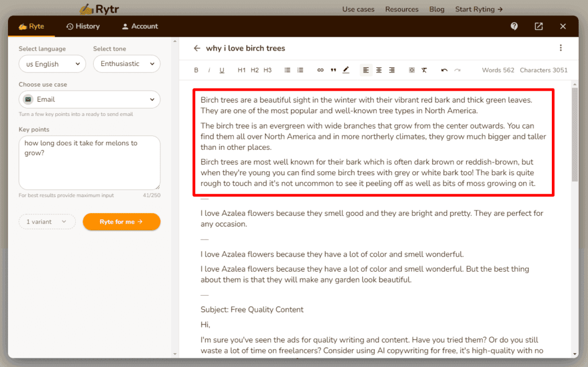Click the Ryte for me button
588x367 pixels.
click(122, 222)
